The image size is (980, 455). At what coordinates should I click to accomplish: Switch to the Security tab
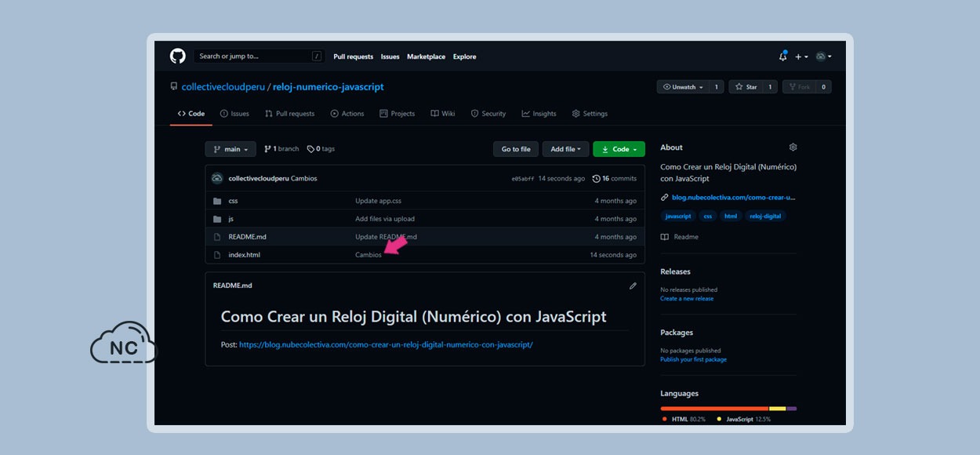488,114
